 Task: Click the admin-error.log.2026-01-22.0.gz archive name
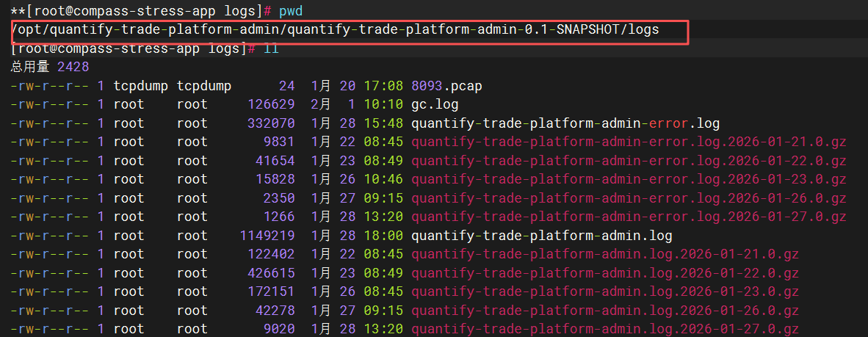click(x=629, y=161)
